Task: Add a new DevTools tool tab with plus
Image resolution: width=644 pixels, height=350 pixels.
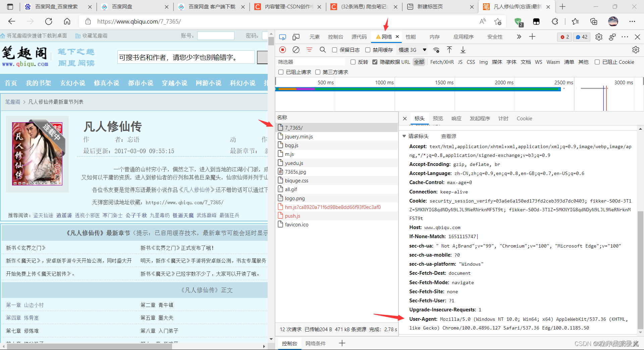Action: [x=532, y=37]
